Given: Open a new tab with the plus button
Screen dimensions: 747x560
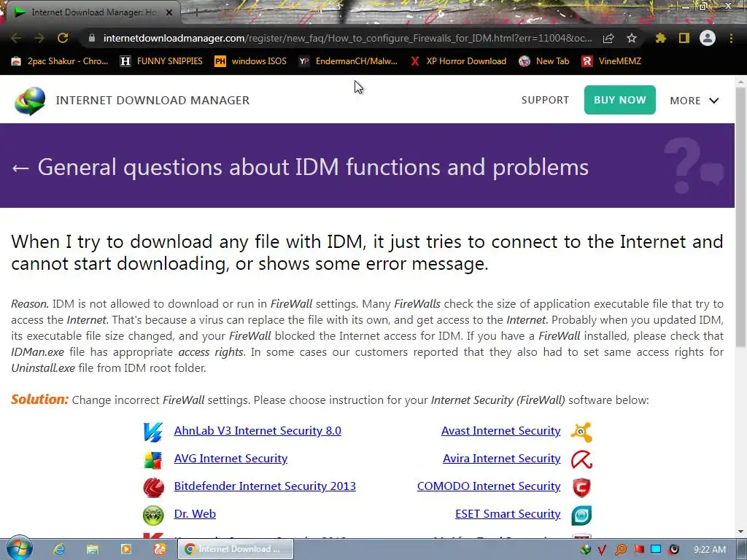Looking at the screenshot, I should pos(196,12).
